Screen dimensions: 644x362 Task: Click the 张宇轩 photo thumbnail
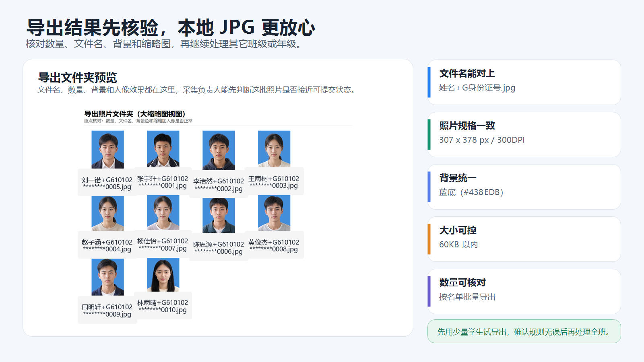point(163,149)
